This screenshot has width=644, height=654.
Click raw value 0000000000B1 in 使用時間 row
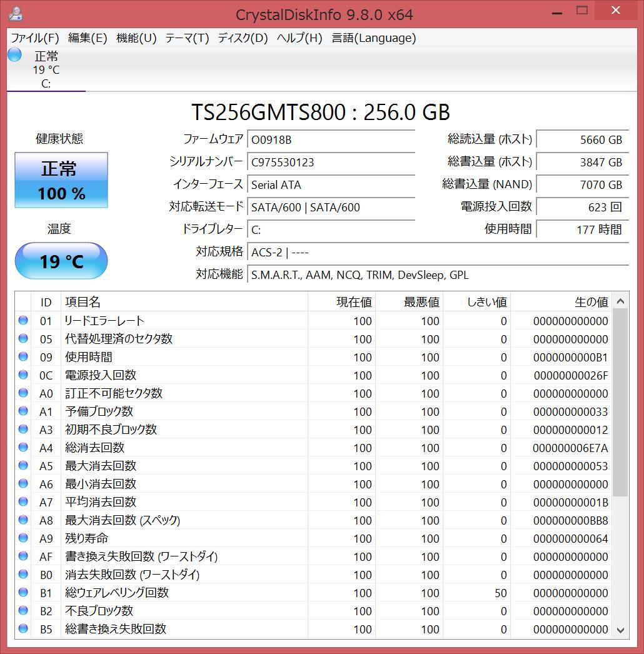[x=571, y=358]
